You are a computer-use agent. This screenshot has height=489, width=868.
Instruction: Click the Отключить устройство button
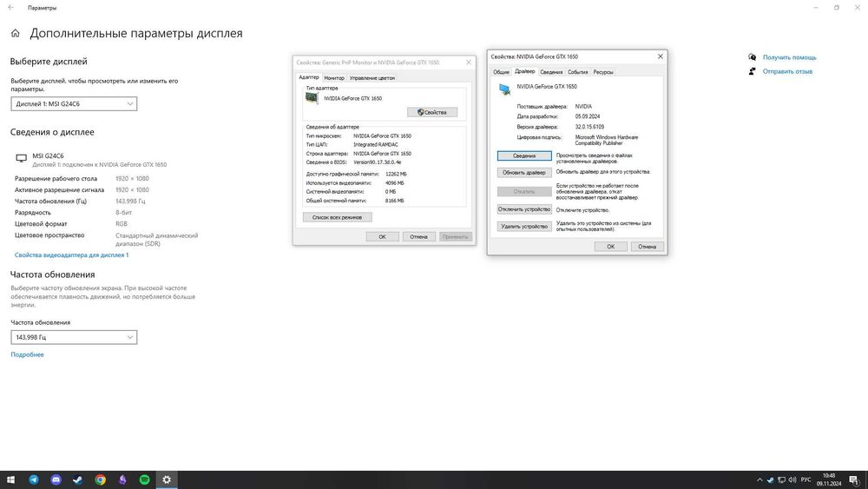tap(524, 209)
